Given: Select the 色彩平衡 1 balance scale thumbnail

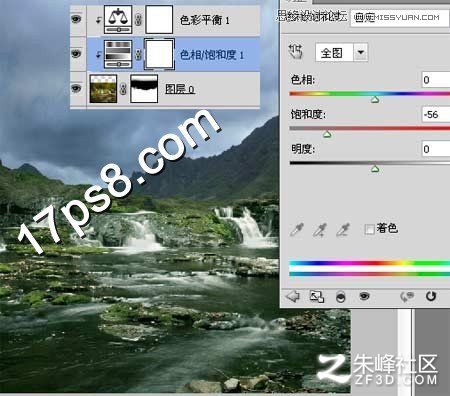Looking at the screenshot, I should [118, 19].
